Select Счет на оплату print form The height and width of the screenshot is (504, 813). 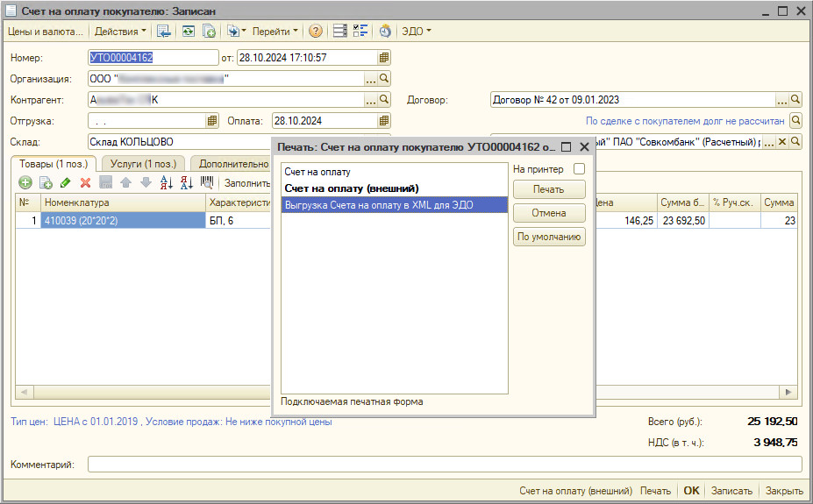pos(394,172)
